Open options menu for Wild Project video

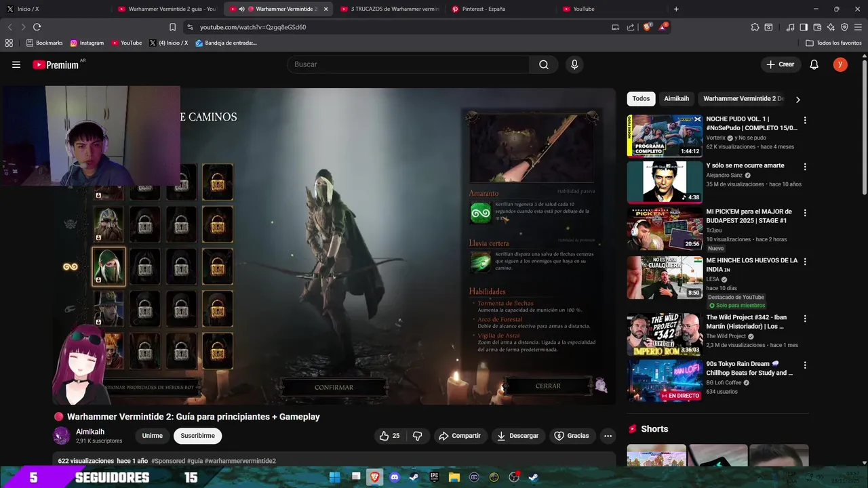(805, 319)
